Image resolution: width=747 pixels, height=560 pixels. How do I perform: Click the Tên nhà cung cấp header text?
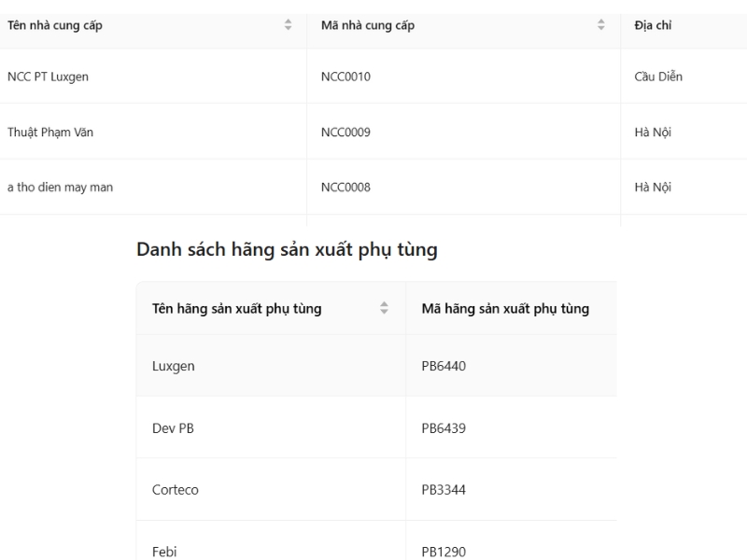(55, 25)
